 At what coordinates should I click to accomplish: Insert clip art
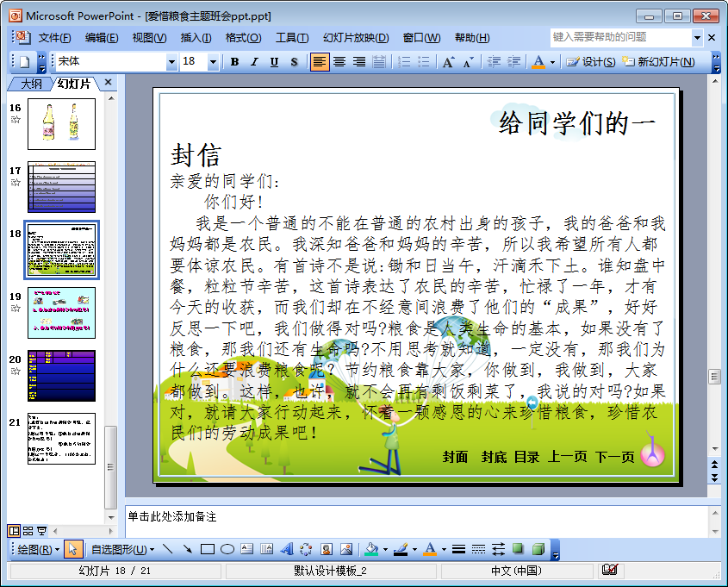click(327, 549)
